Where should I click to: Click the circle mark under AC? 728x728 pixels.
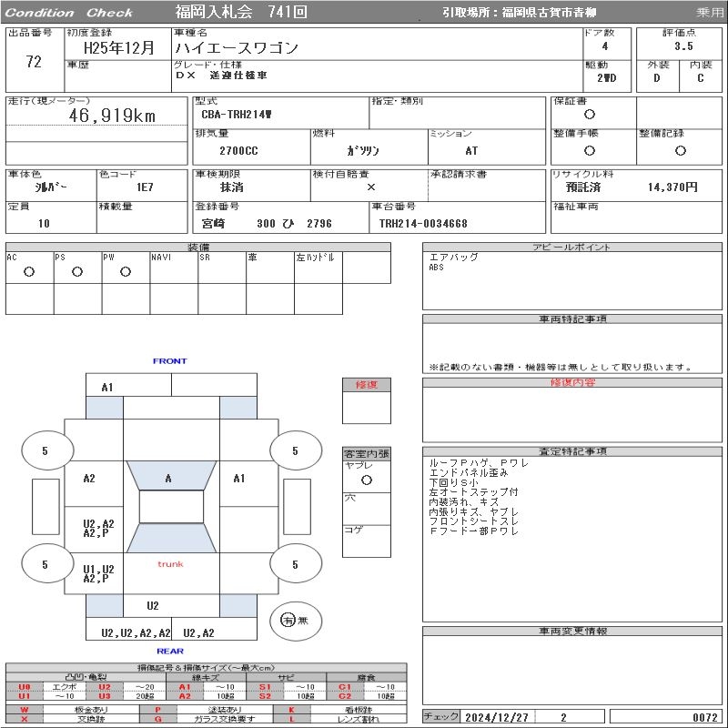pyautogui.click(x=29, y=271)
